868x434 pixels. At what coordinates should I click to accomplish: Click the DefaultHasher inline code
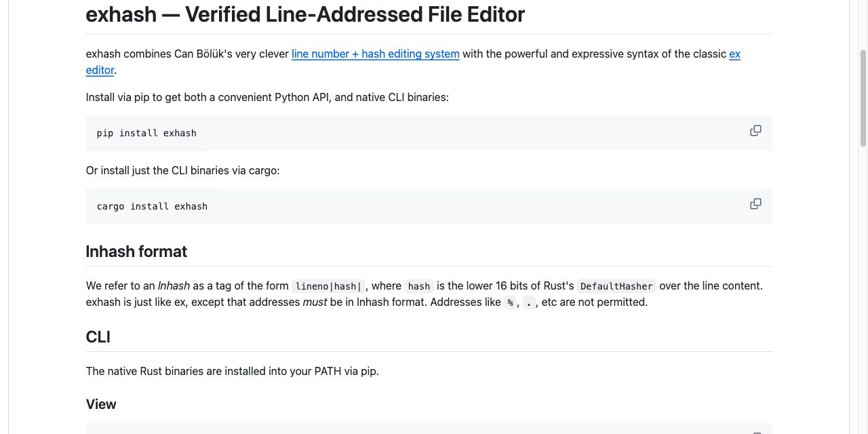616,286
